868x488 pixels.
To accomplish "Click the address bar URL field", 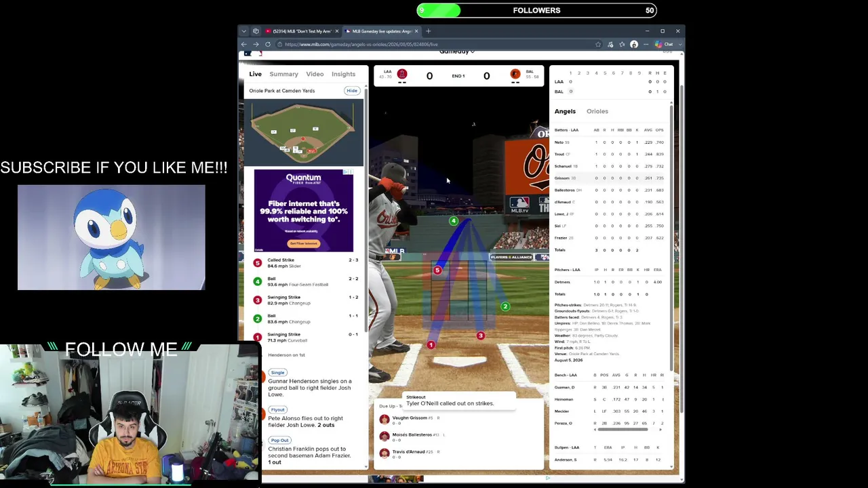I will pyautogui.click(x=434, y=45).
